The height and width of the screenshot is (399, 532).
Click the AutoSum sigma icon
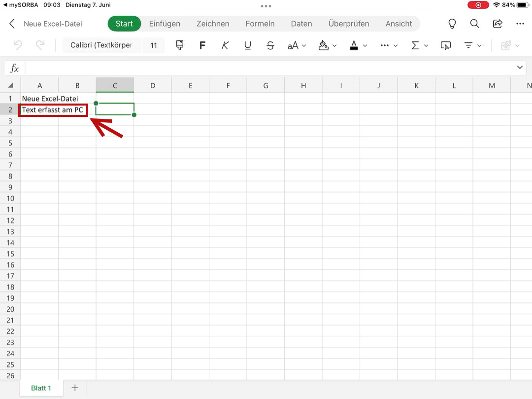point(415,45)
